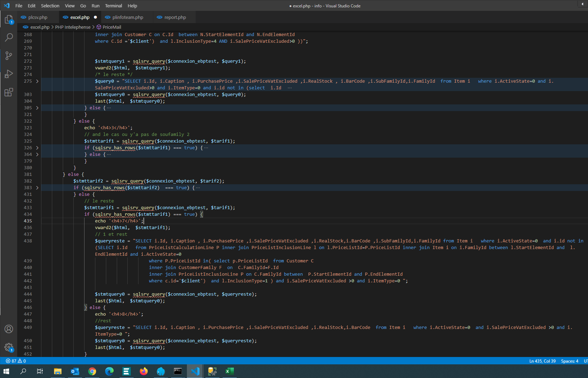
Task: Click on '/* le reste */' comment line 274
Action: point(114,75)
